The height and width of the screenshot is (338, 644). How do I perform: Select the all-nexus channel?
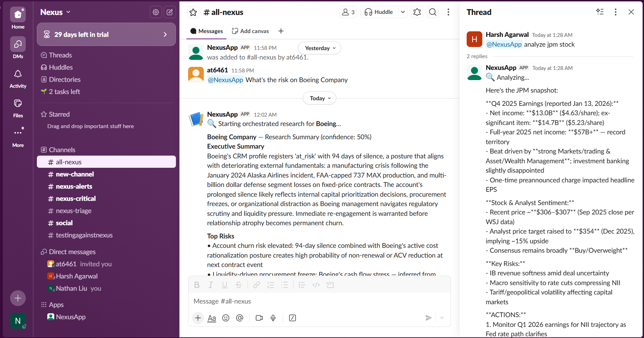pyautogui.click(x=106, y=162)
